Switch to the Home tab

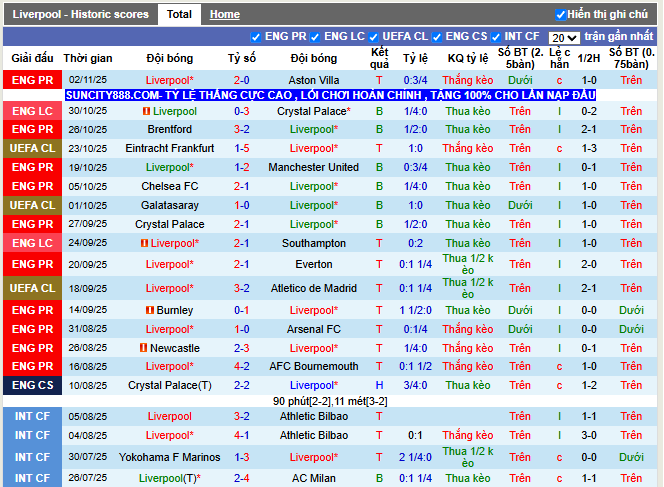click(x=225, y=14)
